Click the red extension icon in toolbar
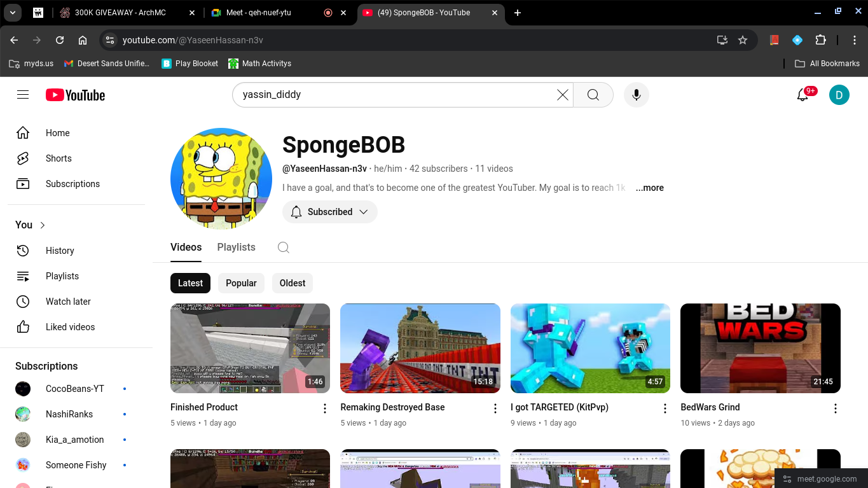Screen dimensions: 868x488 (774, 40)
